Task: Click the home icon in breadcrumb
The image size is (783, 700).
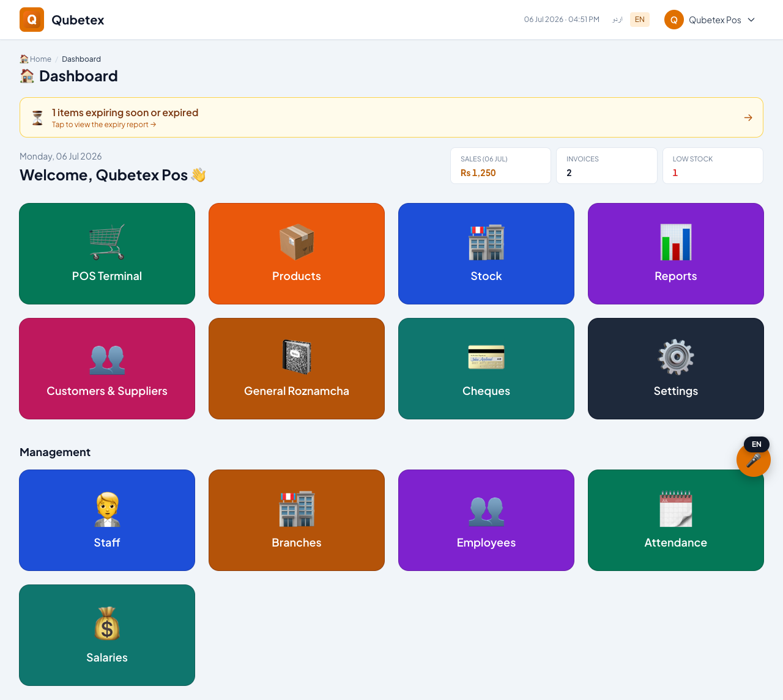Action: click(x=24, y=59)
